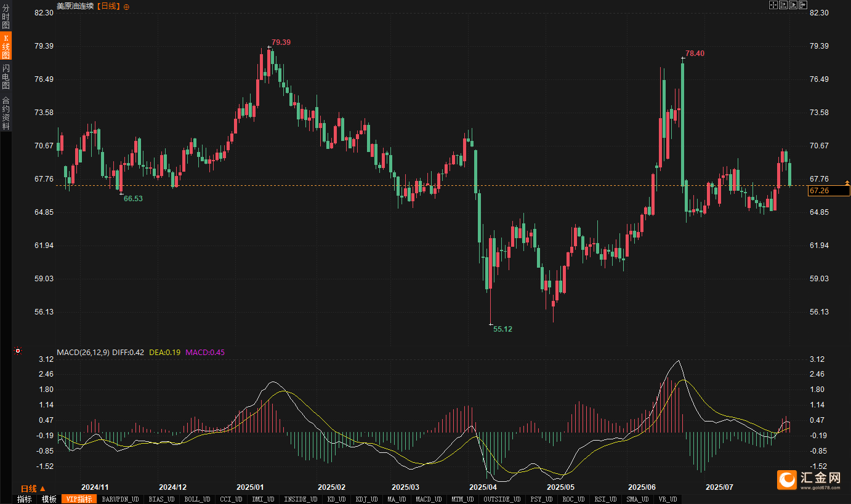851x504 pixels.
Task: Click the red indicator settings icon near MACD
Action: (x=18, y=351)
